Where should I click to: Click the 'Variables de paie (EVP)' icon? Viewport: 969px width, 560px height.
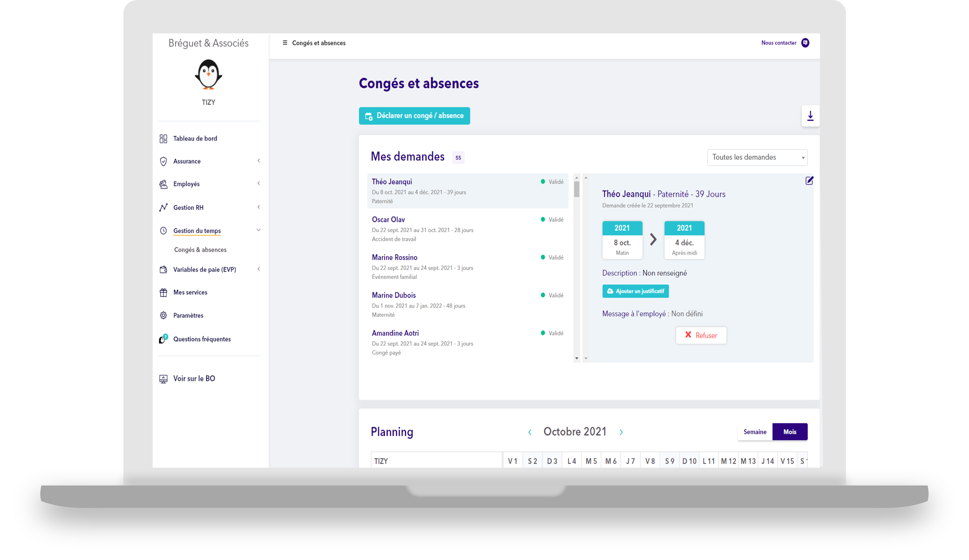tap(163, 269)
